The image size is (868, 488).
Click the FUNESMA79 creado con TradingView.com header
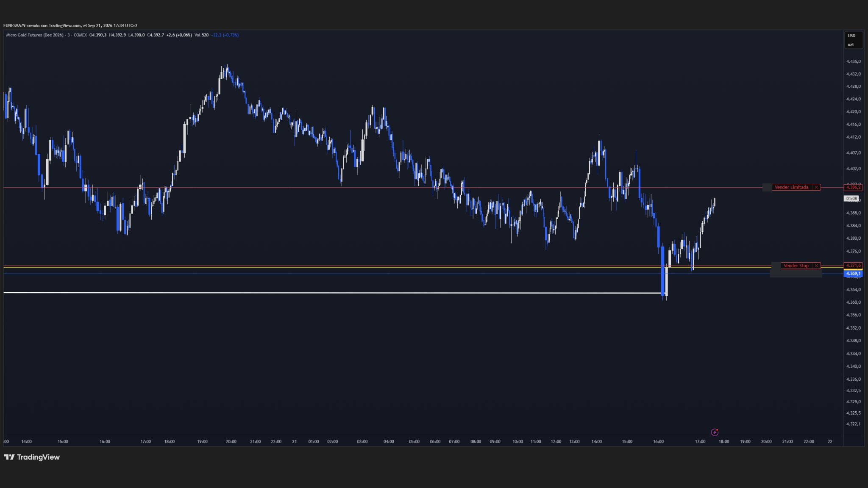[70, 25]
